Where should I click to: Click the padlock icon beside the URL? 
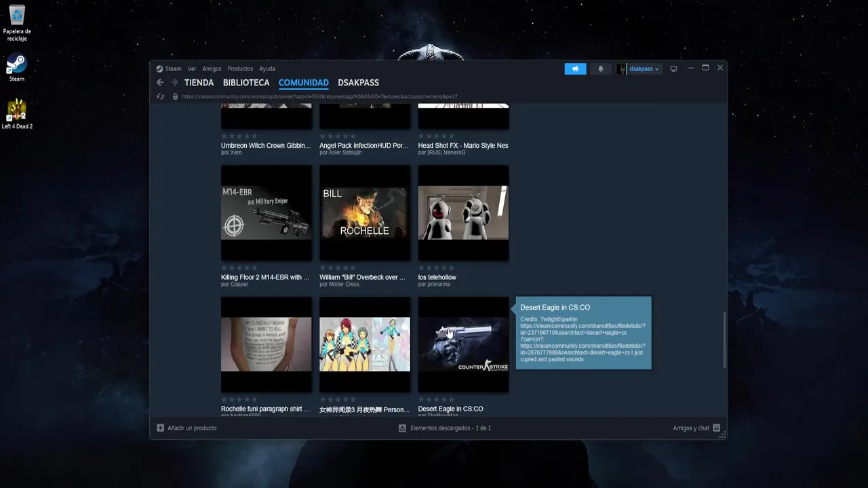tap(175, 96)
